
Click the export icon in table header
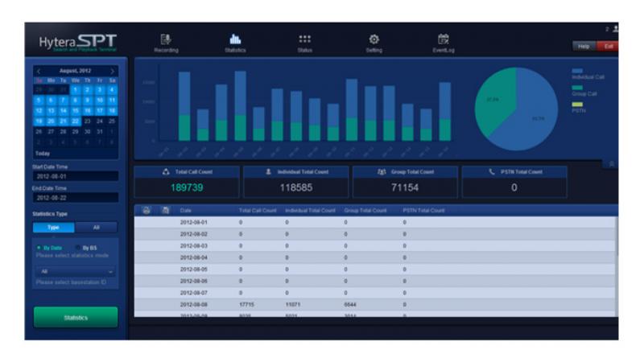pos(166,211)
